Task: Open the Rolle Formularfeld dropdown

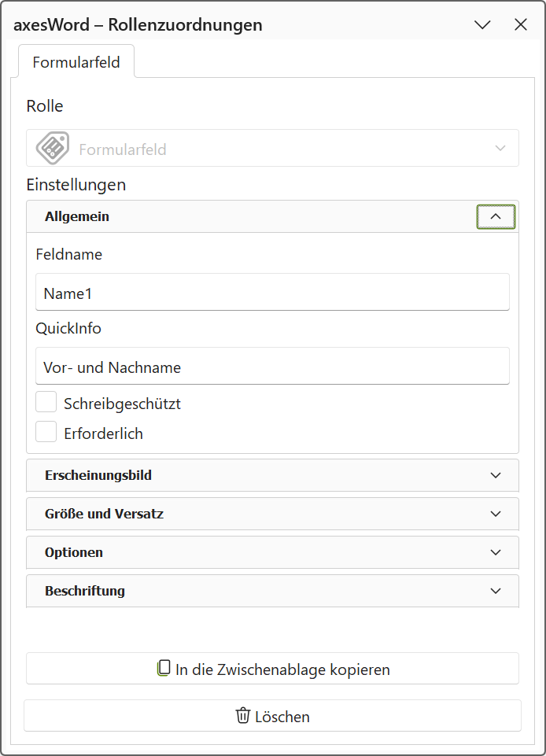Action: pyautogui.click(x=272, y=148)
